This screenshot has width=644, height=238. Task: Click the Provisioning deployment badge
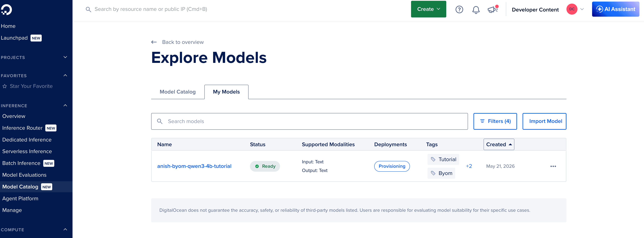point(392,166)
